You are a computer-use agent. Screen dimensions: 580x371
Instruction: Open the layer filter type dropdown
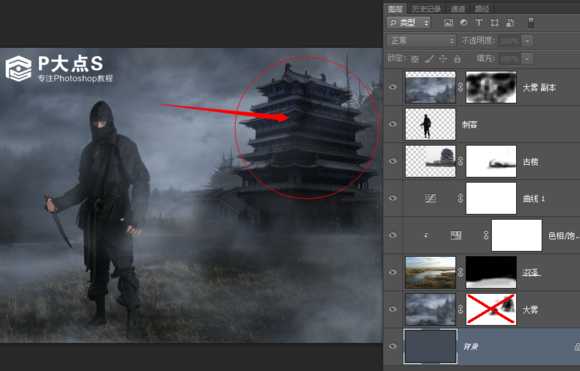408,23
